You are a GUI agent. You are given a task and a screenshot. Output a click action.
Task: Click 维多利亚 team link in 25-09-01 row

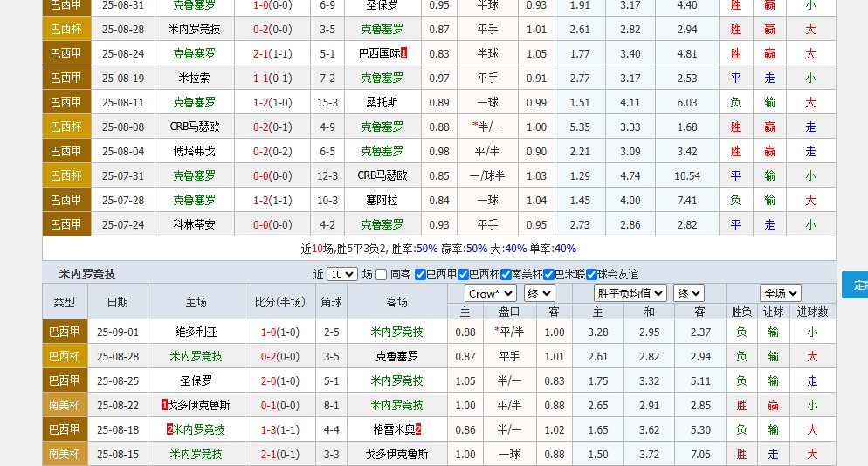196,332
